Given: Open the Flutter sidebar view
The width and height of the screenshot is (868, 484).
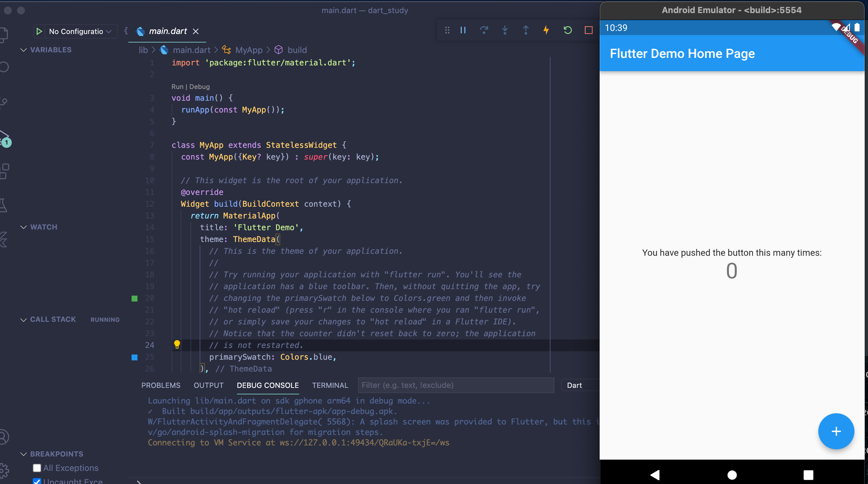Looking at the screenshot, I should [3, 239].
